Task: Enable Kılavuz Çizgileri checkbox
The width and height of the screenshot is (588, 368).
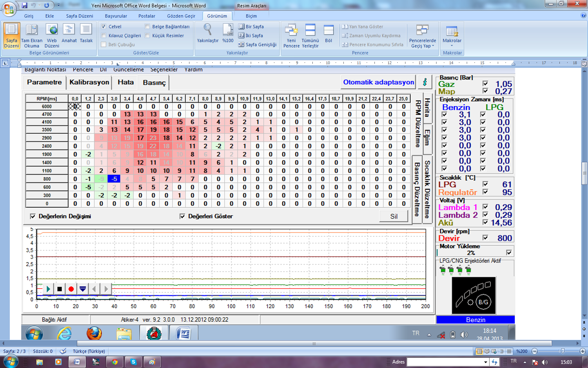Action: pyautogui.click(x=104, y=36)
